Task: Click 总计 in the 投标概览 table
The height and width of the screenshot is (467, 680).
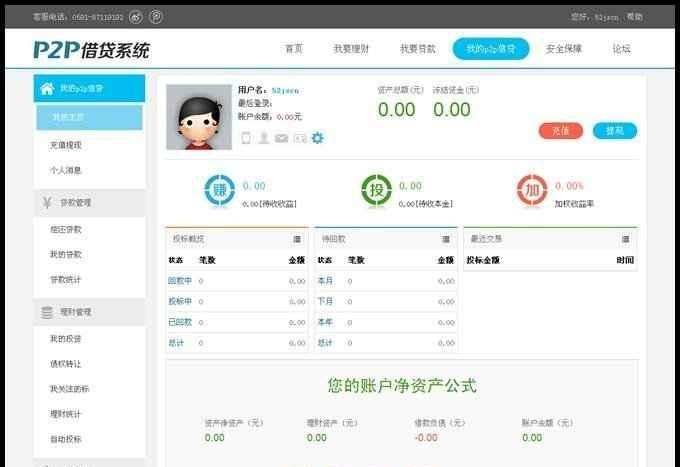Action: pyautogui.click(x=176, y=343)
